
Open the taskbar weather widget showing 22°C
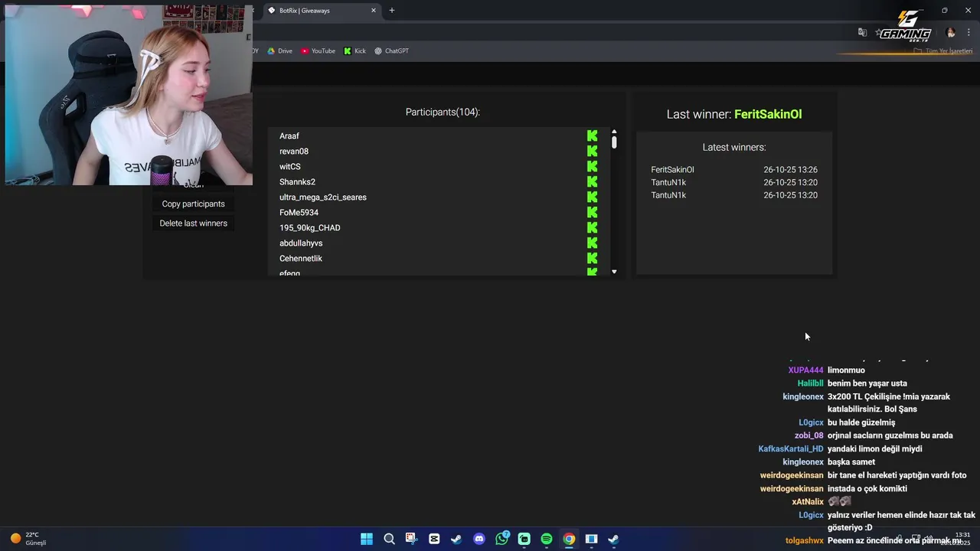click(28, 539)
